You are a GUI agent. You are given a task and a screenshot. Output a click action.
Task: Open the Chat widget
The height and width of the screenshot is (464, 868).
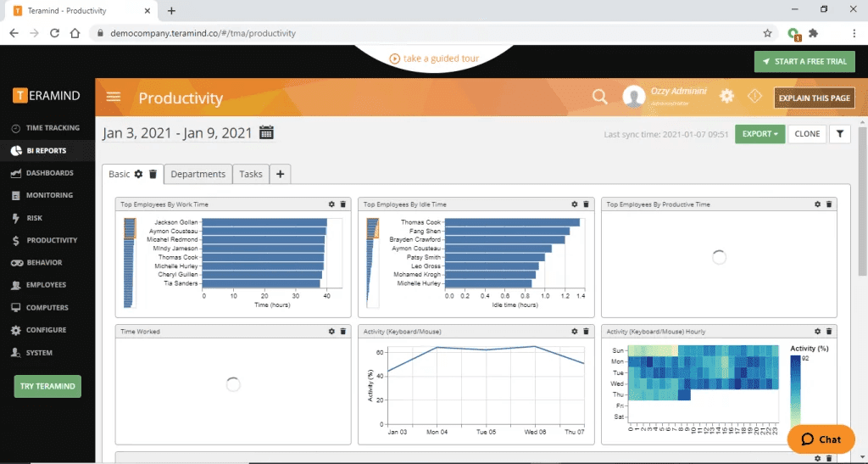click(x=821, y=439)
